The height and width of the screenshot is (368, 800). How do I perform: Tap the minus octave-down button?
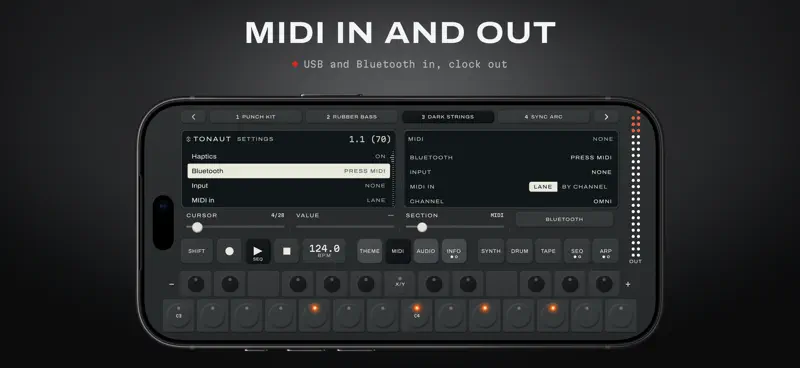click(171, 284)
